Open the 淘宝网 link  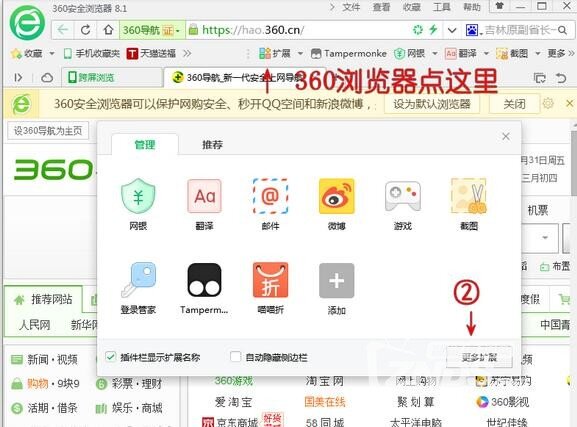coord(324,381)
